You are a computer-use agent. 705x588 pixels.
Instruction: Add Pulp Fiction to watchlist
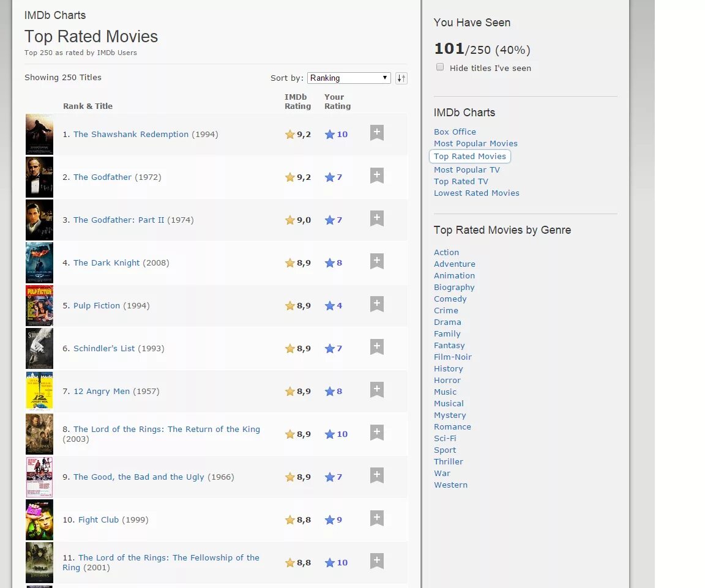pyautogui.click(x=377, y=304)
